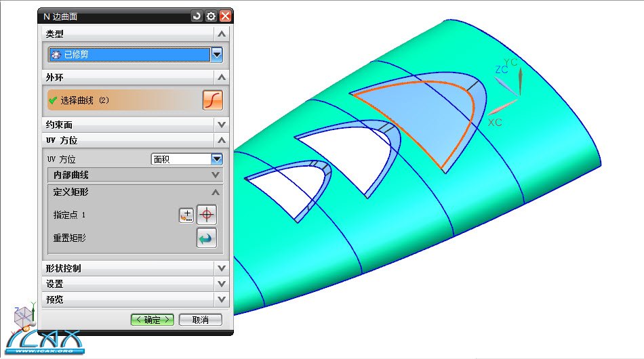Open the 已修剪 type dropdown arrow
644x359 pixels.
[x=217, y=55]
